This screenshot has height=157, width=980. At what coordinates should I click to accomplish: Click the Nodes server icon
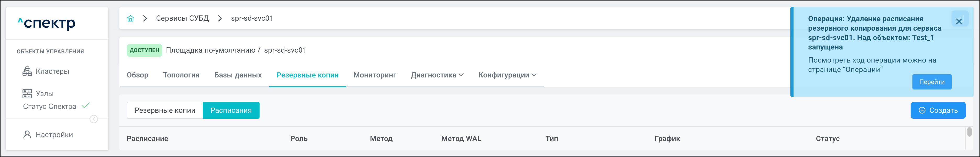(x=27, y=93)
